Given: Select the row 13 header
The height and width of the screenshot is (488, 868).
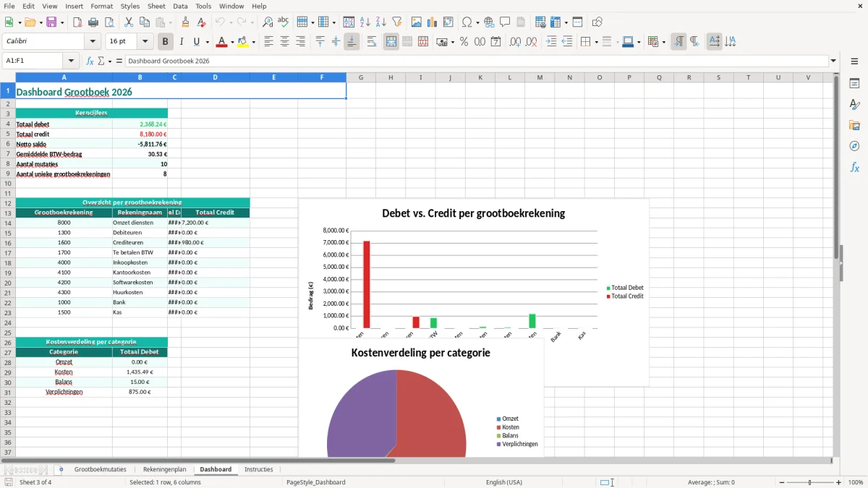Looking at the screenshot, I should 7,213.
